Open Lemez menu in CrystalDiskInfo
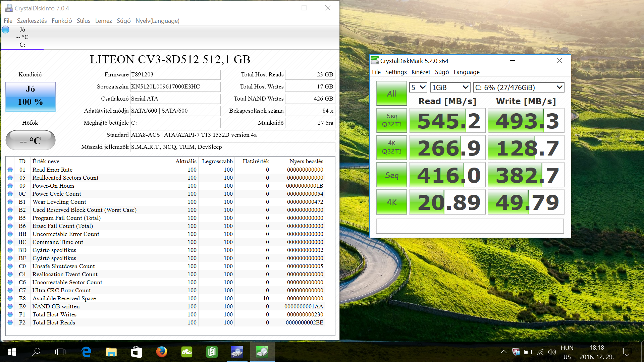 click(103, 21)
